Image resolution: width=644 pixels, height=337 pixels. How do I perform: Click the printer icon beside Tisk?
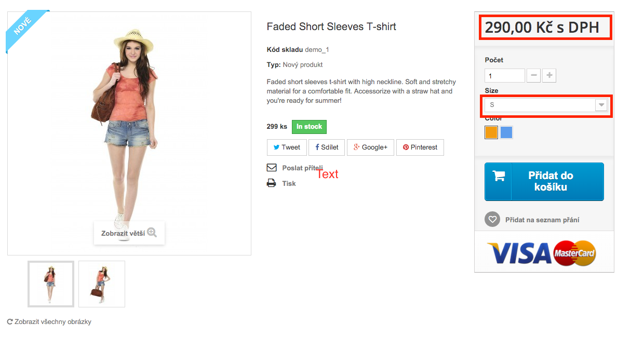point(271,183)
